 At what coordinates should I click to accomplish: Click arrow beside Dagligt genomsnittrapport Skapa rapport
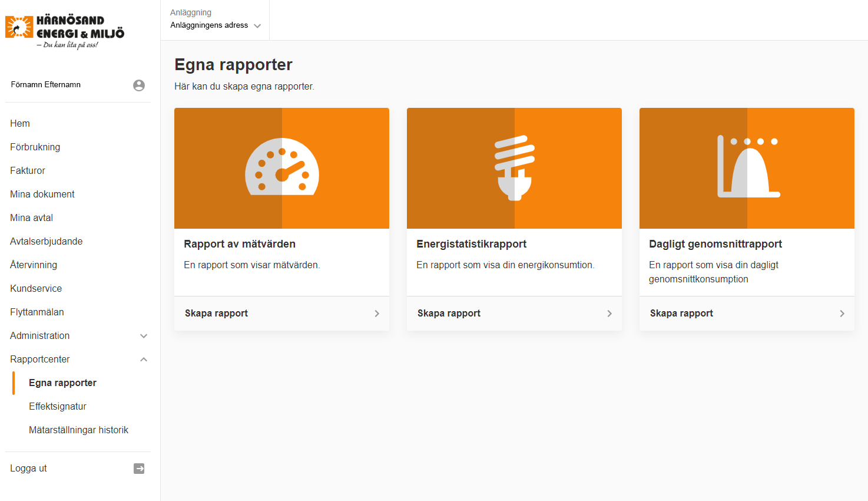(x=842, y=314)
